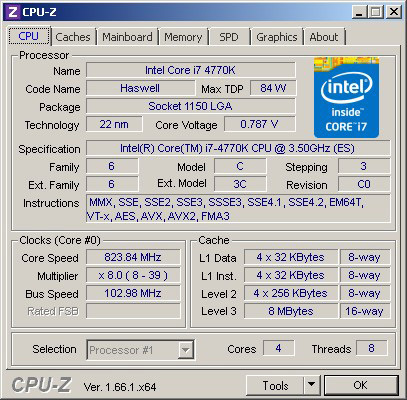Click the Intel Inside Core i7 logo
Image resolution: width=407 pixels, height=400 pixels.
click(346, 98)
